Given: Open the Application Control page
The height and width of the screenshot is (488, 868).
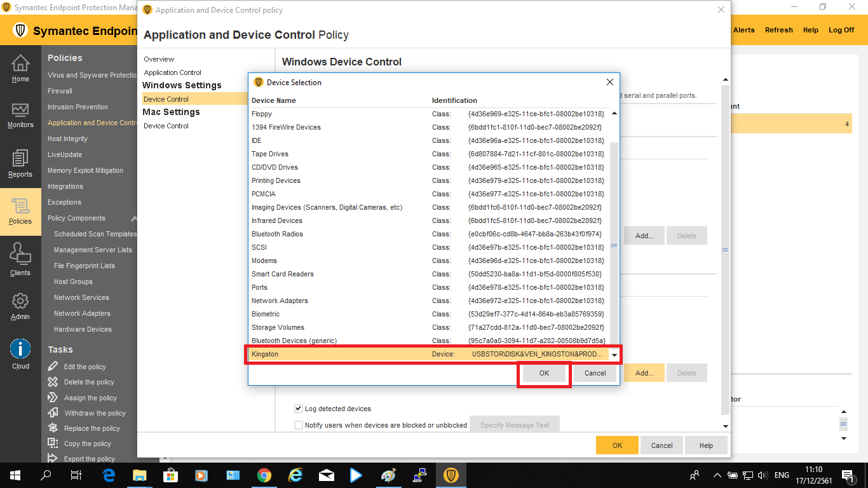Looking at the screenshot, I should (172, 72).
